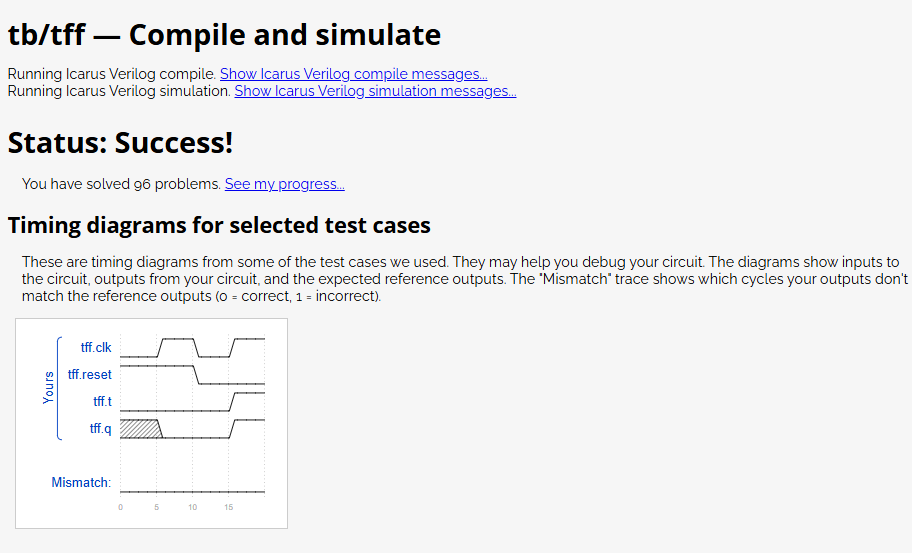Select the tff.t signal label
Viewport: 912px width, 553px height.
[102, 401]
